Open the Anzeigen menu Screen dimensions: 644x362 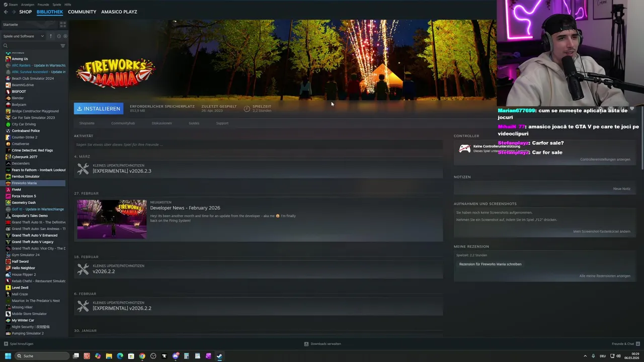click(28, 5)
